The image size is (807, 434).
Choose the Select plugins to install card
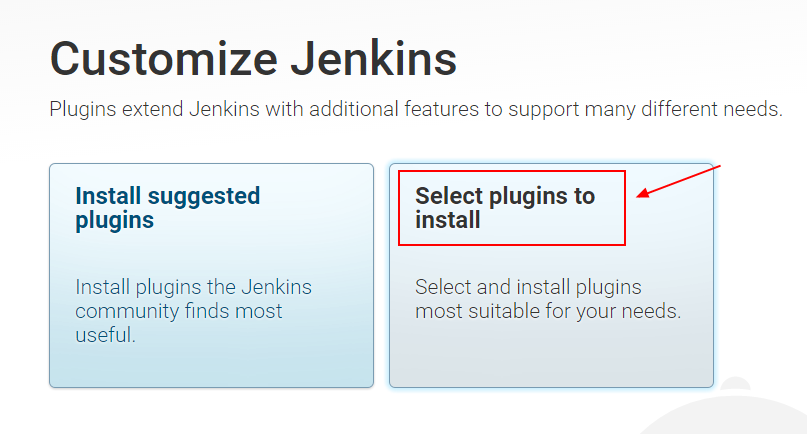click(x=551, y=275)
